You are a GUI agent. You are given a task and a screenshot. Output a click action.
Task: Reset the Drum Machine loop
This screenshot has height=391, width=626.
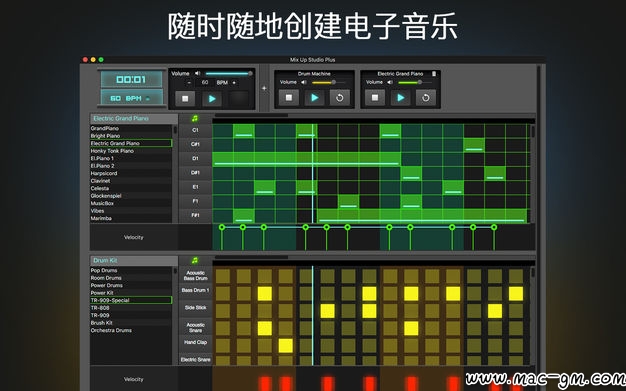pyautogui.click(x=340, y=97)
